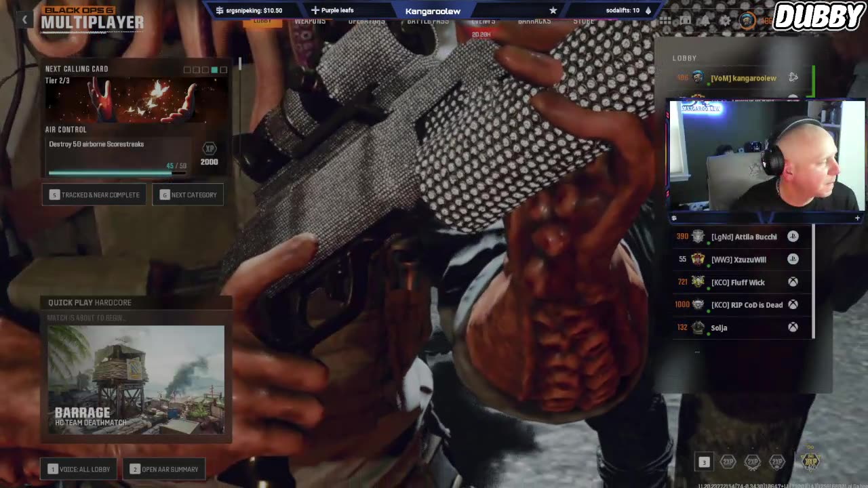Select the Barrage map preview image
This screenshot has width=868, height=488.
(136, 380)
